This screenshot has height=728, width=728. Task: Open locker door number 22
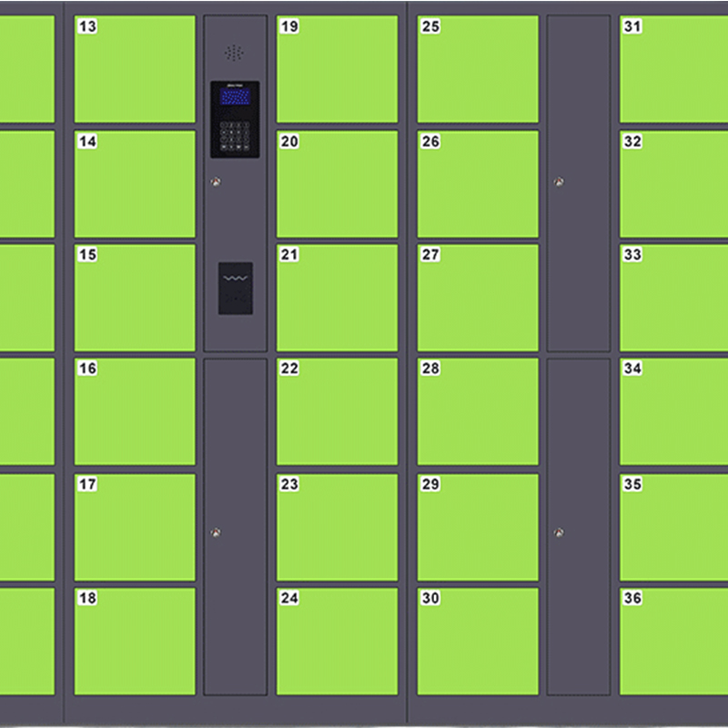point(337,411)
